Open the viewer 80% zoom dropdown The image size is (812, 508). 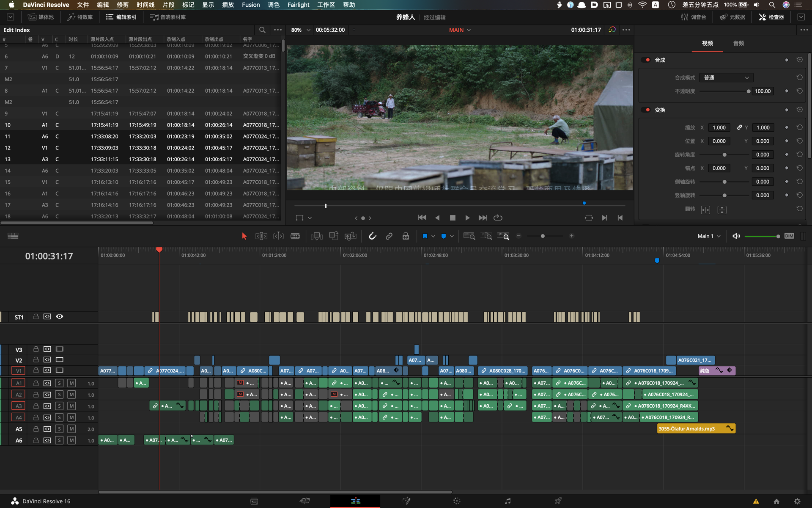coord(301,30)
